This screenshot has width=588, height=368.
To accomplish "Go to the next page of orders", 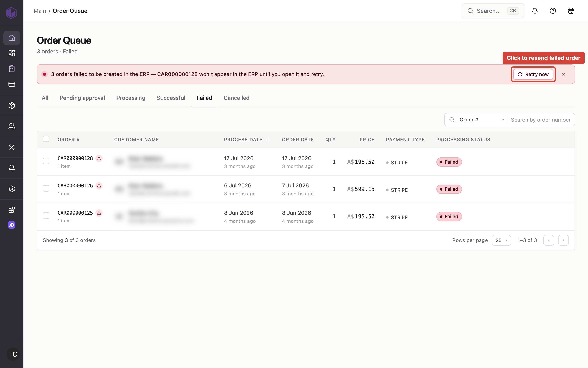I will pyautogui.click(x=563, y=240).
